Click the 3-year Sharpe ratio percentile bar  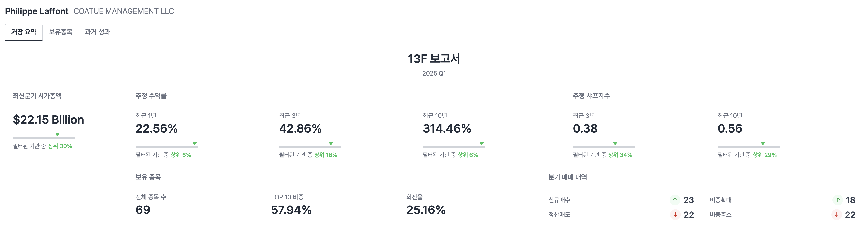click(604, 147)
